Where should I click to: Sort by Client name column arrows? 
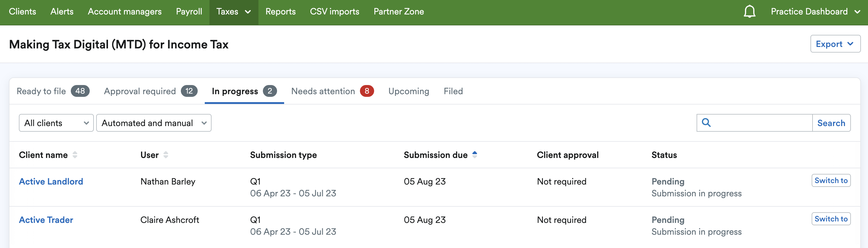[x=75, y=155]
